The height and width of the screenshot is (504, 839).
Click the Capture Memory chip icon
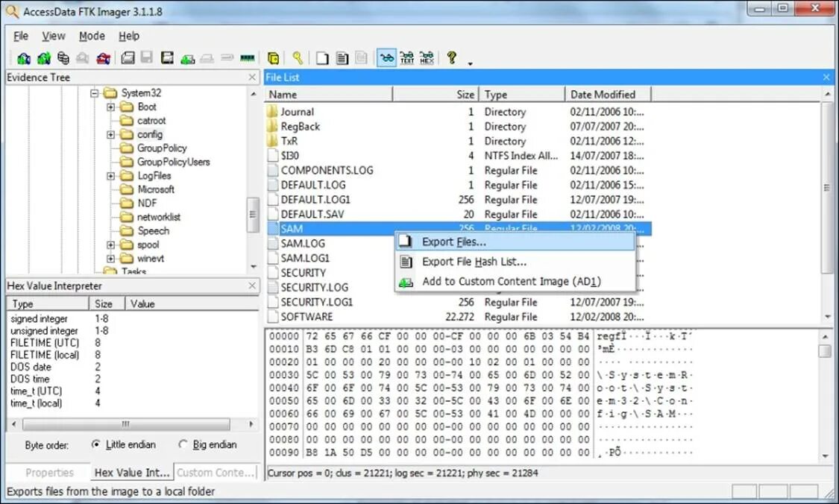click(x=247, y=58)
